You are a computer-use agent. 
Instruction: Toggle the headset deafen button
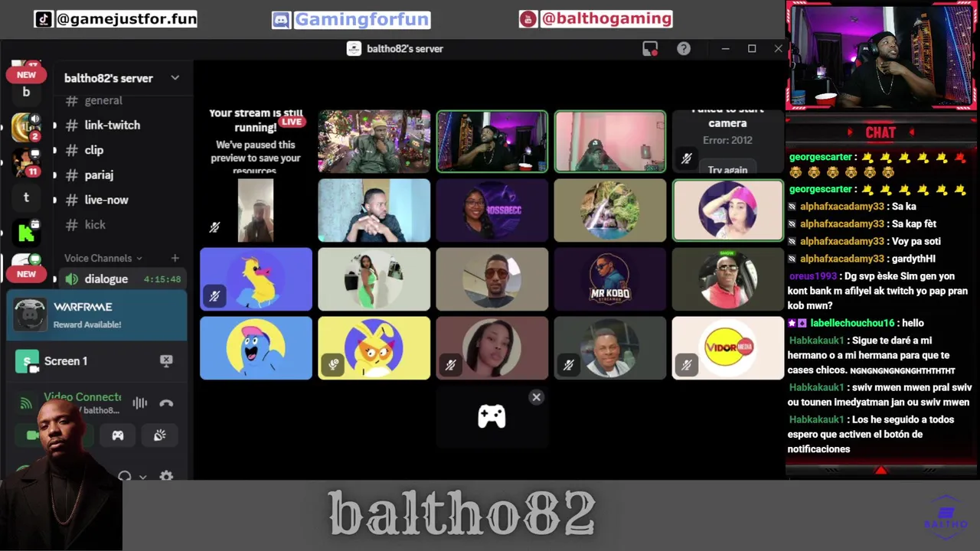pyautogui.click(x=124, y=476)
